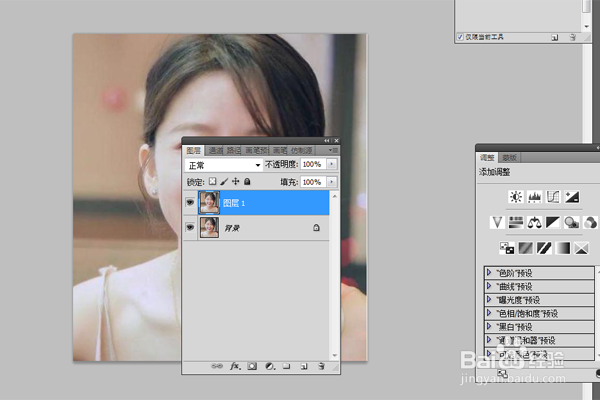The height and width of the screenshot is (400, 600).
Task: Close the Layers panel
Action: point(336,140)
